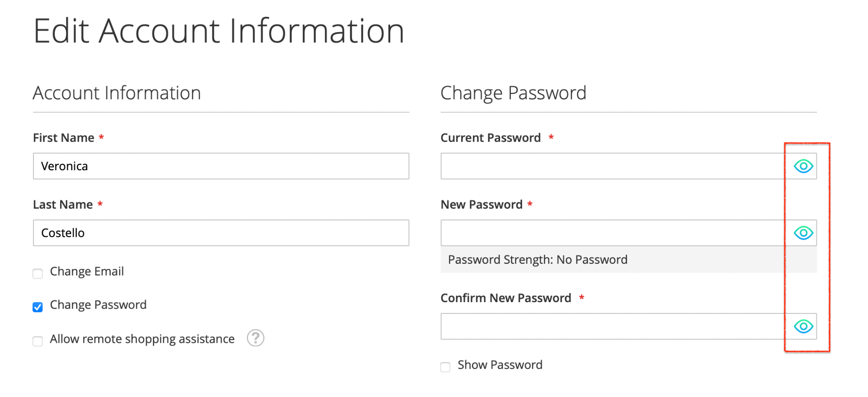868x397 pixels.
Task: Reveal the Current Password via eye icon
Action: click(803, 166)
